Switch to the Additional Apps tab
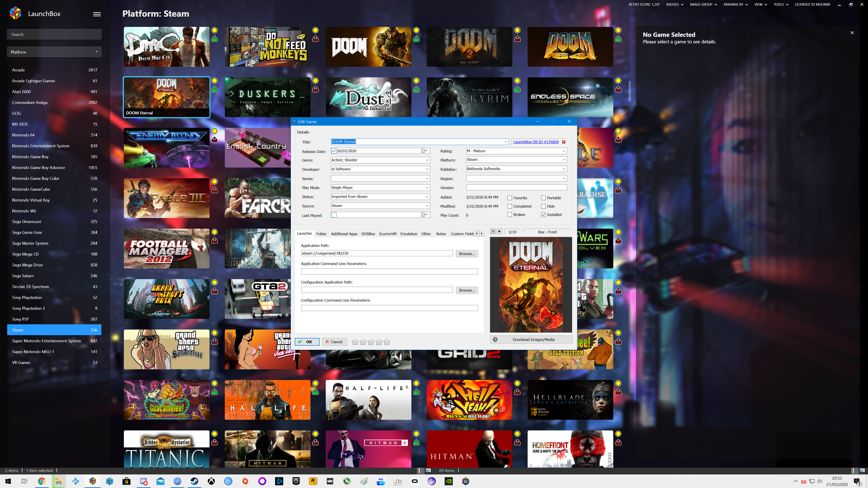 (x=344, y=234)
